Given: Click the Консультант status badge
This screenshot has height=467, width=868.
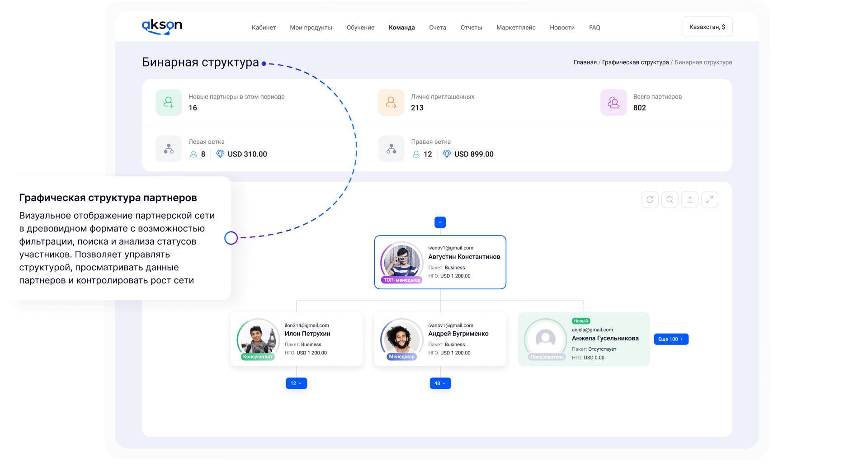Looking at the screenshot, I should click(x=258, y=357).
